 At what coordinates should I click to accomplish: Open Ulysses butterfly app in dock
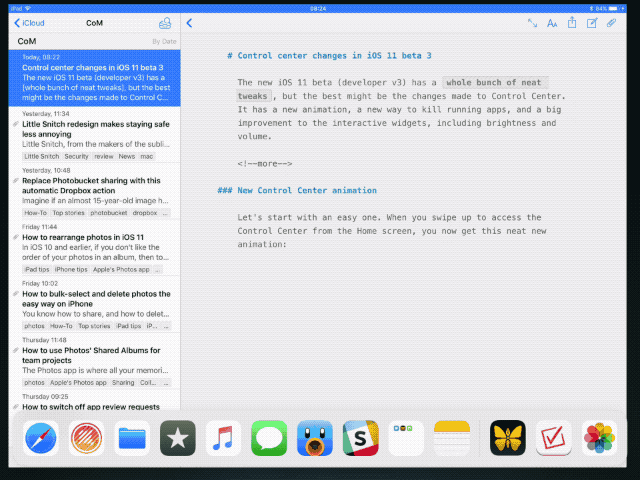click(x=508, y=438)
